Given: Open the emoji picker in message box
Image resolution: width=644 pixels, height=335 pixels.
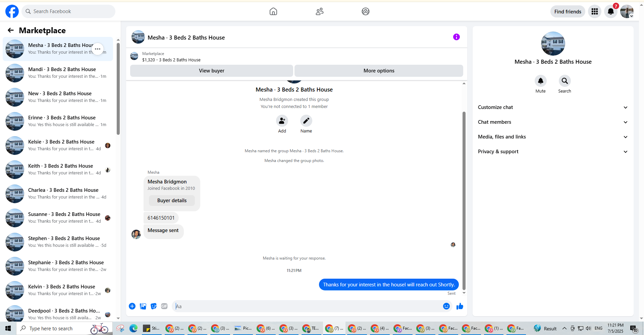Looking at the screenshot, I should (446, 306).
